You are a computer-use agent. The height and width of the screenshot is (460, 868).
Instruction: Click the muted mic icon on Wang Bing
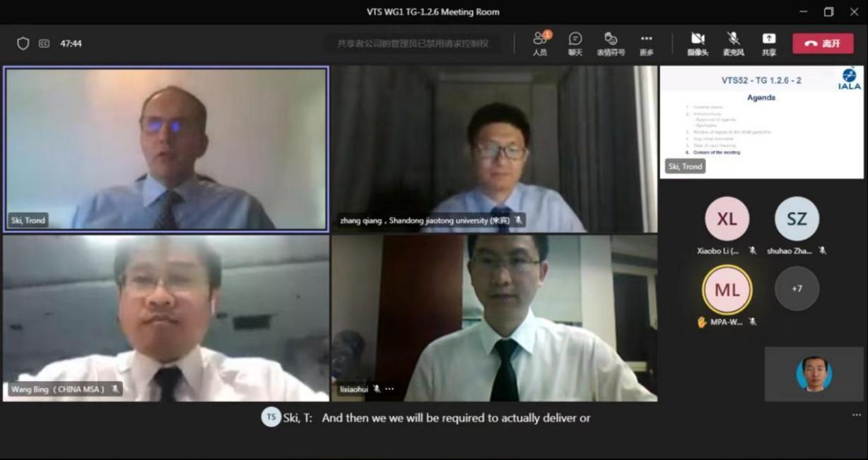115,389
